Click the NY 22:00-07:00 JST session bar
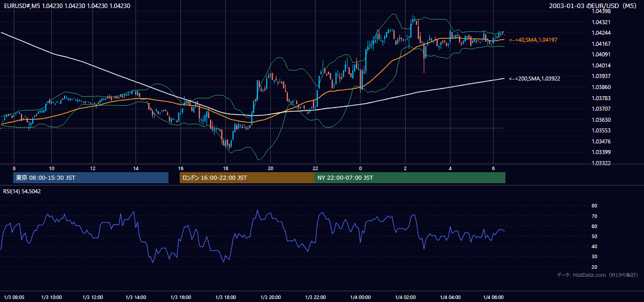Viewport: 644px width, 302px height. (x=410, y=178)
